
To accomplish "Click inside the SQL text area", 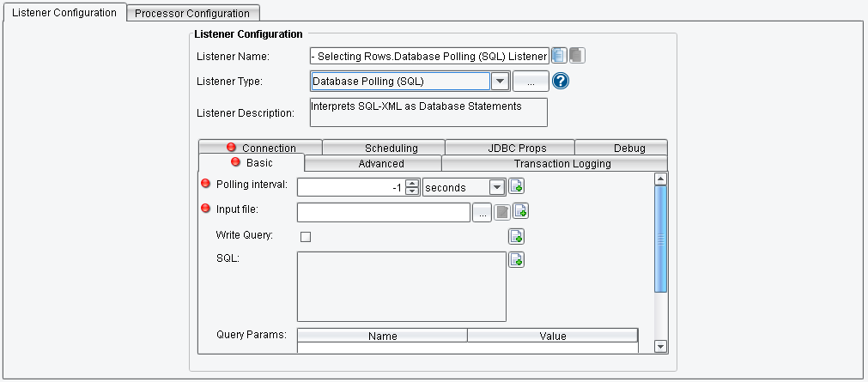I will (401, 286).
